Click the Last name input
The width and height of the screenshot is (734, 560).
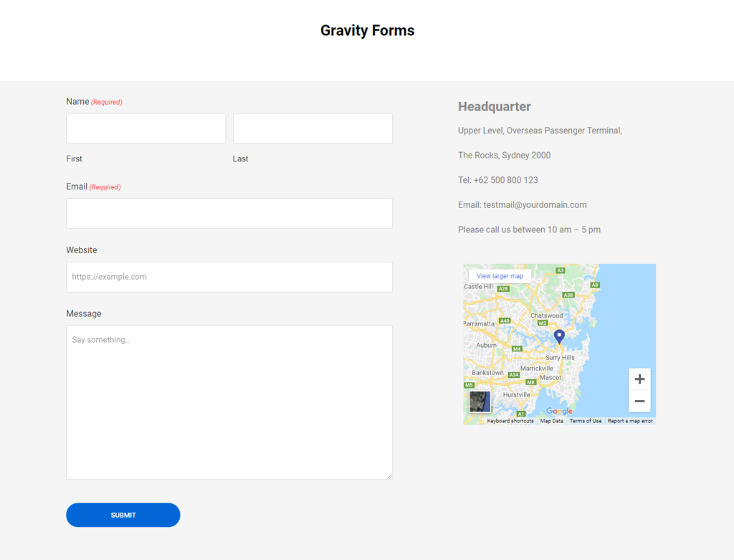[313, 128]
